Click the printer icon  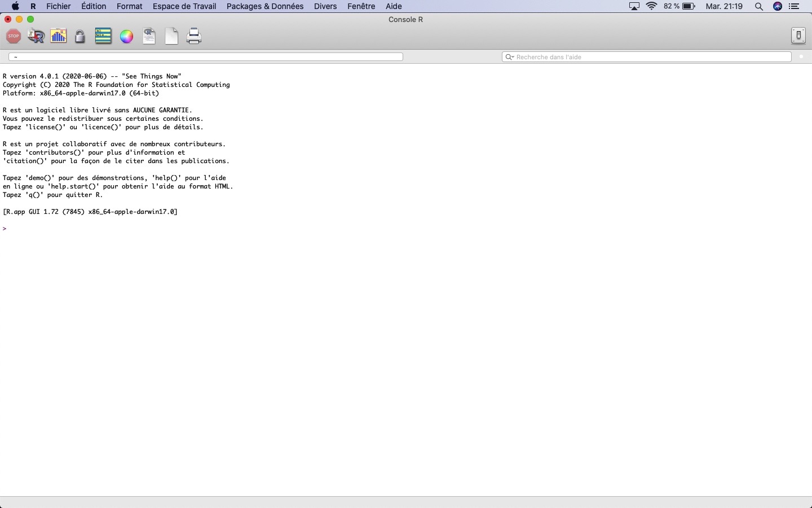click(x=194, y=36)
